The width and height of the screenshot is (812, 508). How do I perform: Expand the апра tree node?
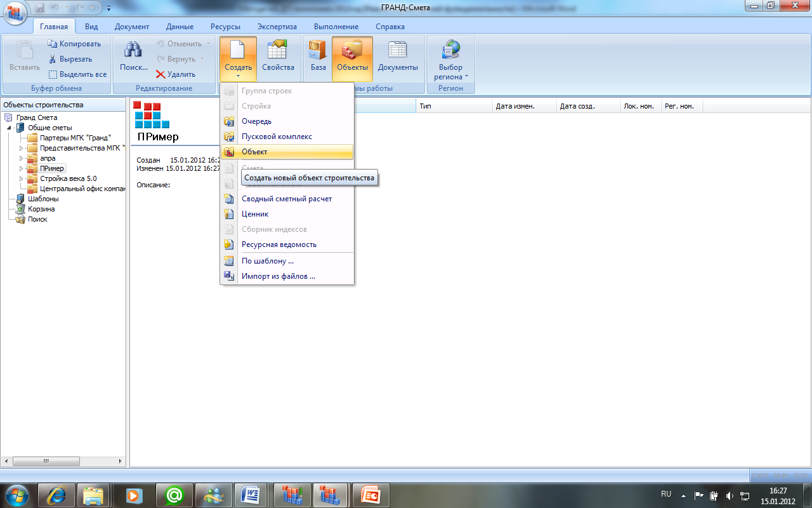21,158
